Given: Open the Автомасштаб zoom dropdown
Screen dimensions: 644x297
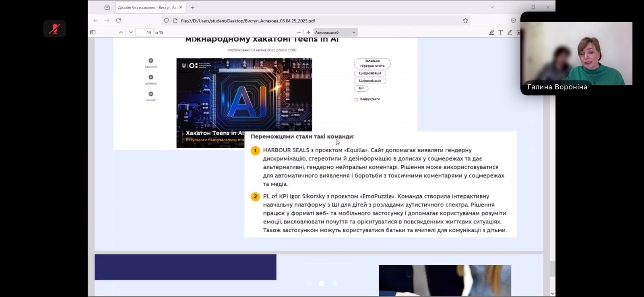Looking at the screenshot, I should tap(335, 33).
